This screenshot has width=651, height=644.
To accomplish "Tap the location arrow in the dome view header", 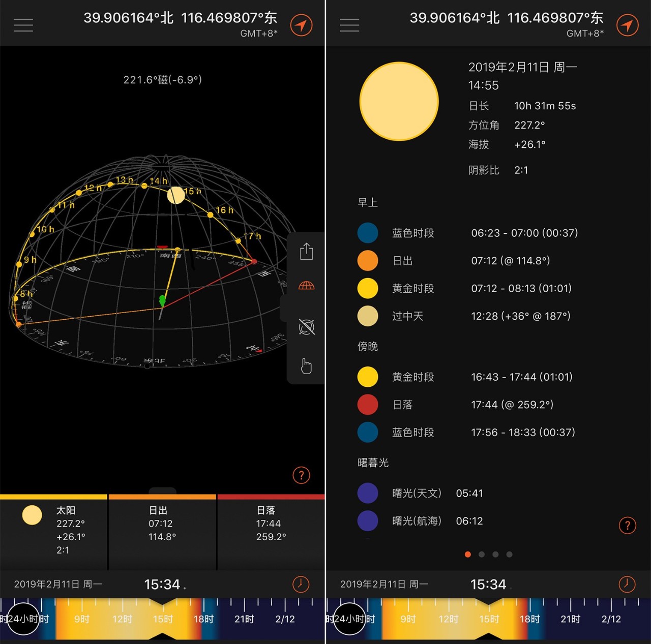I will (302, 25).
